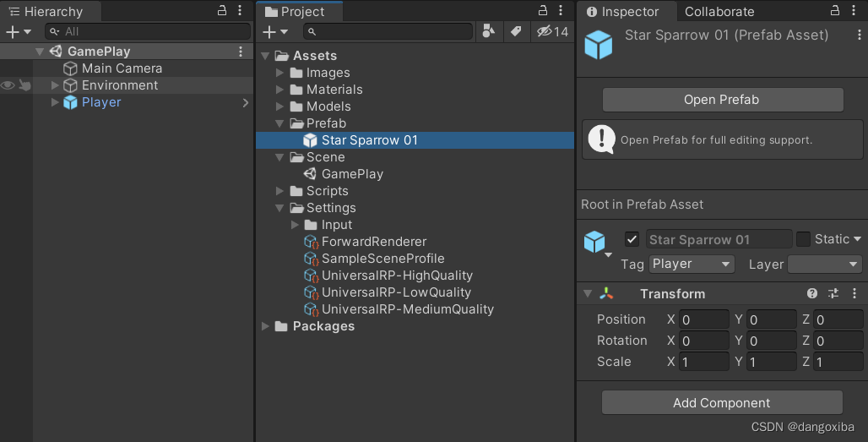Select the Player object in Hierarchy
The width and height of the screenshot is (868, 442).
click(101, 102)
